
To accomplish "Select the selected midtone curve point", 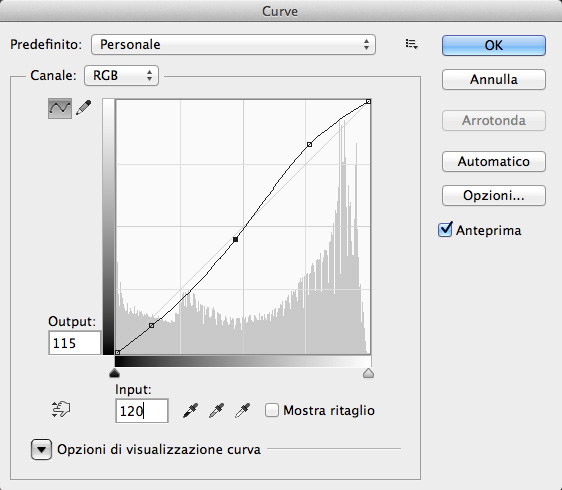I will pos(235,239).
